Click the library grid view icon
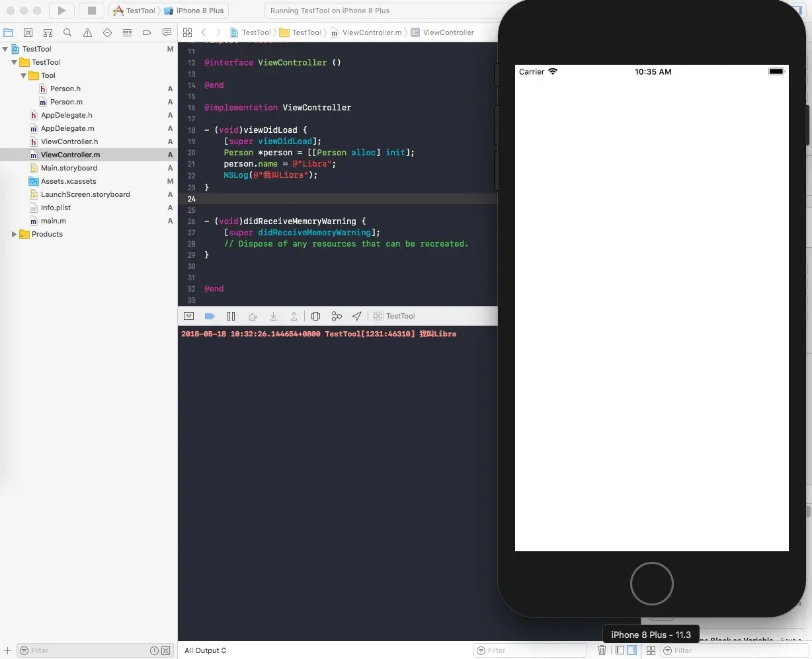This screenshot has width=812, height=659. [651, 650]
